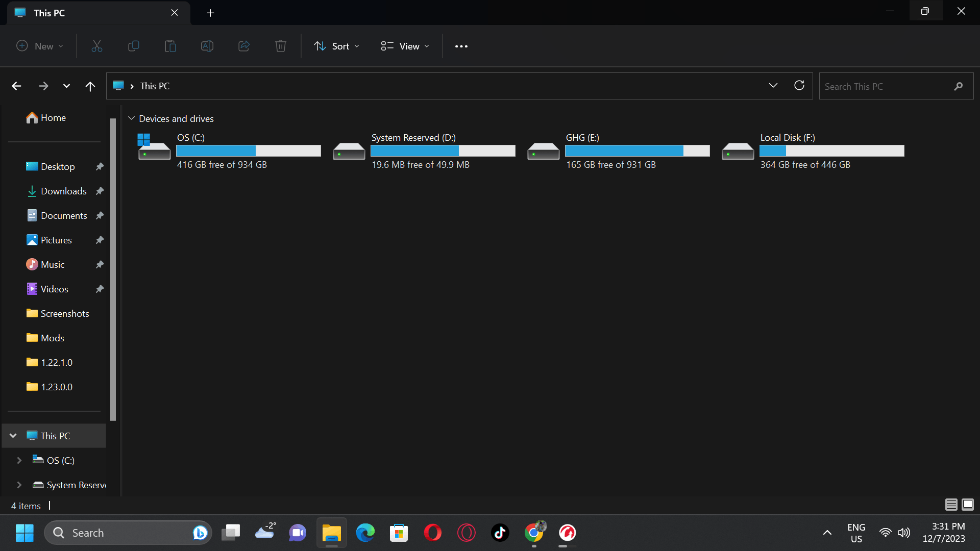The height and width of the screenshot is (551, 980).
Task: Click the Cut scissors icon in toolbar
Action: [x=97, y=46]
